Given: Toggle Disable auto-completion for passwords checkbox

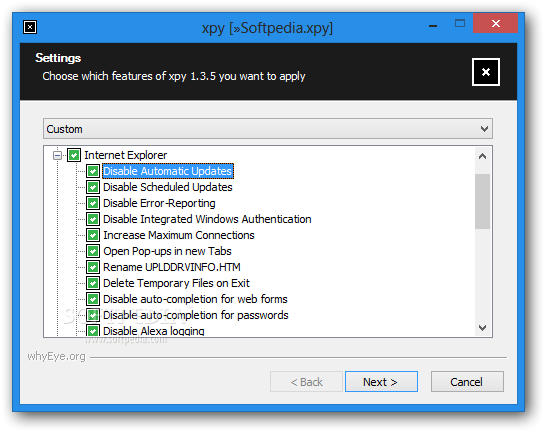Looking at the screenshot, I should (x=93, y=315).
